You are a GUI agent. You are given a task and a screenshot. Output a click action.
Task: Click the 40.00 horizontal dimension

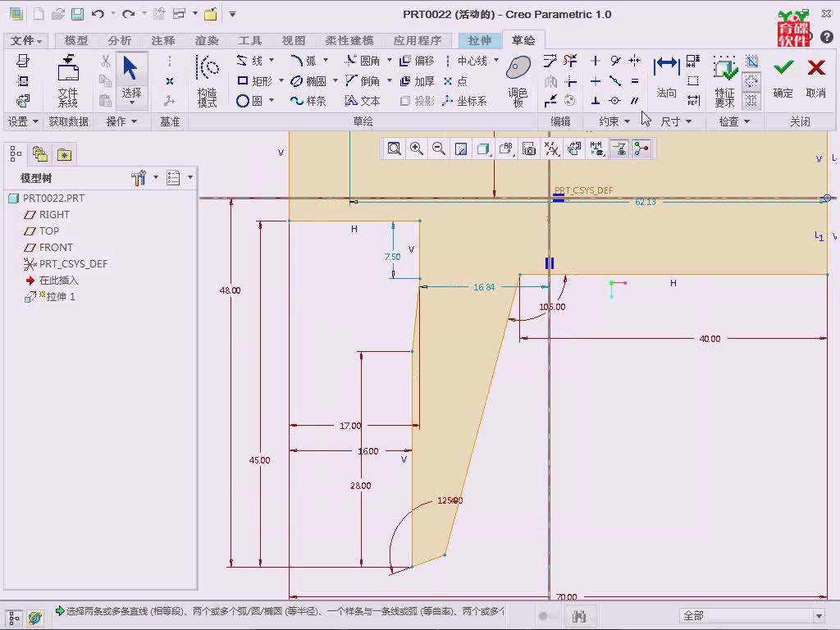710,339
